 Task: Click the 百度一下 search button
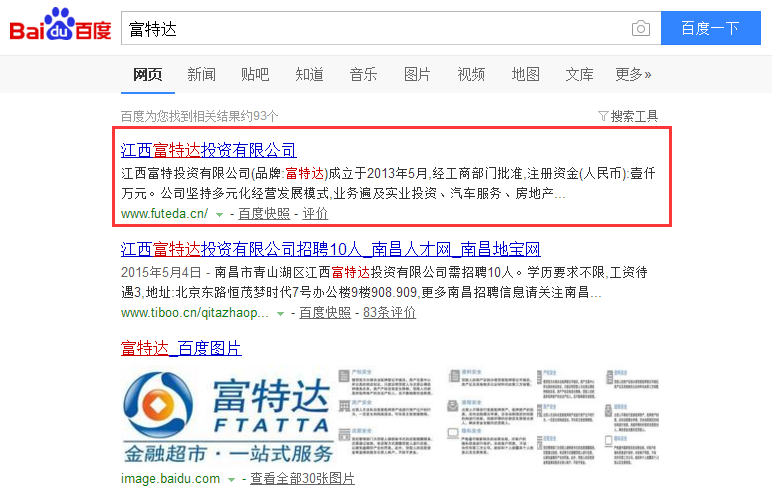point(709,29)
